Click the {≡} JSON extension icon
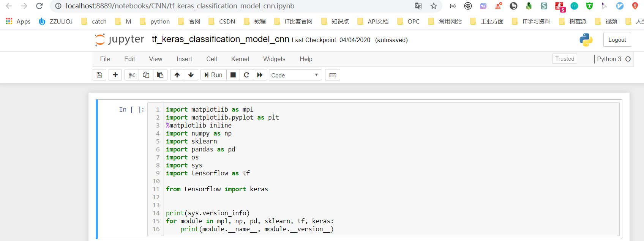Viewport: 644px width, 241px height. 453,6
